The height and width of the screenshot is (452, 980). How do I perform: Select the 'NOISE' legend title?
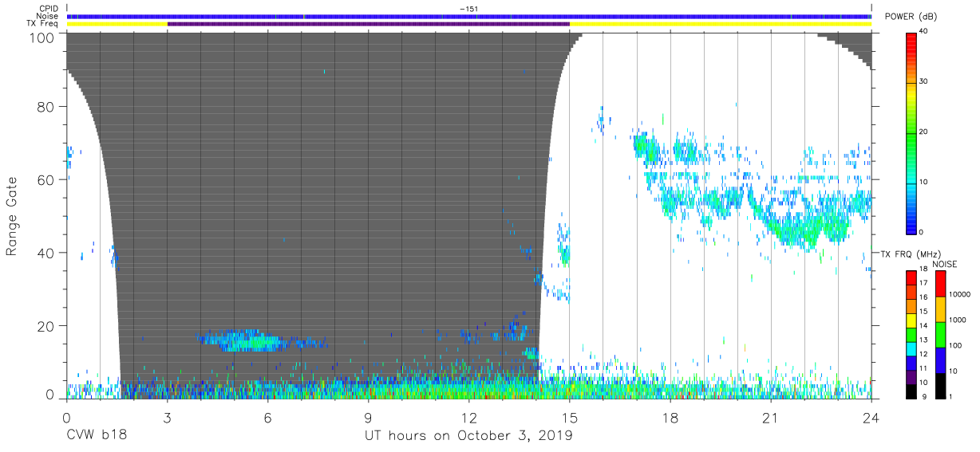[945, 264]
